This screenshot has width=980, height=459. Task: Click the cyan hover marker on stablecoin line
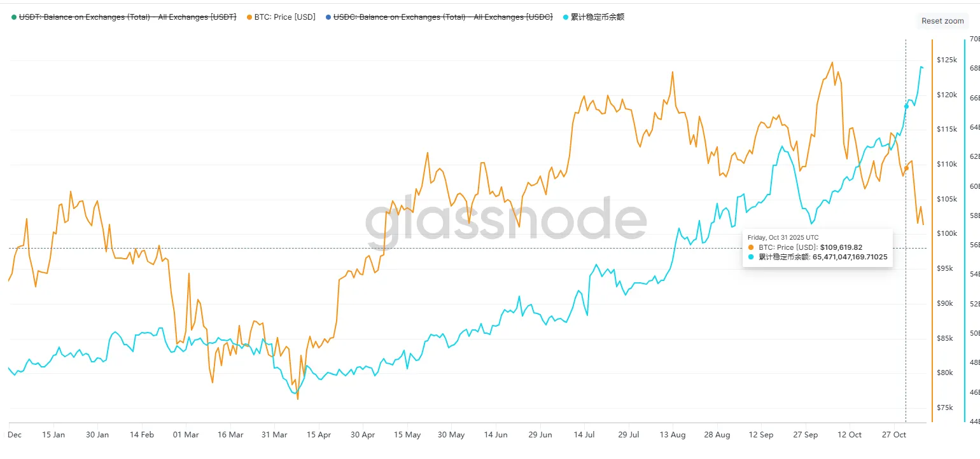pyautogui.click(x=906, y=106)
